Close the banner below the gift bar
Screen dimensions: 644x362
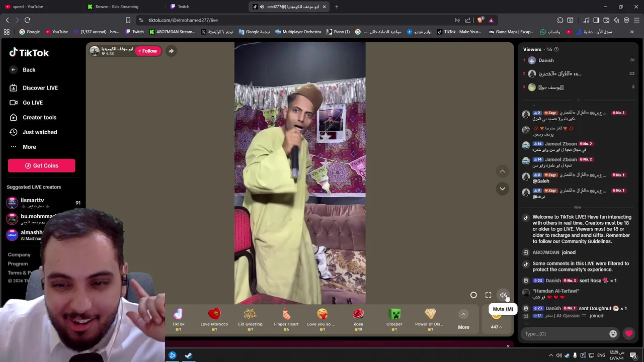pyautogui.click(x=508, y=346)
